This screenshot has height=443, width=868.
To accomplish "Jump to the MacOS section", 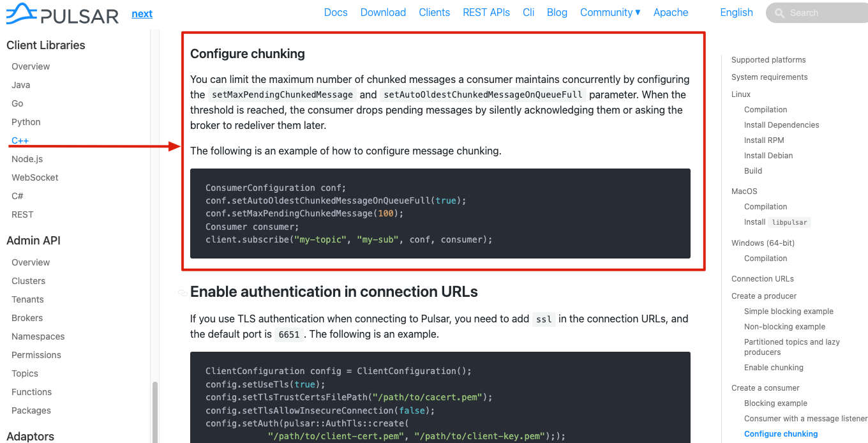I will point(744,191).
